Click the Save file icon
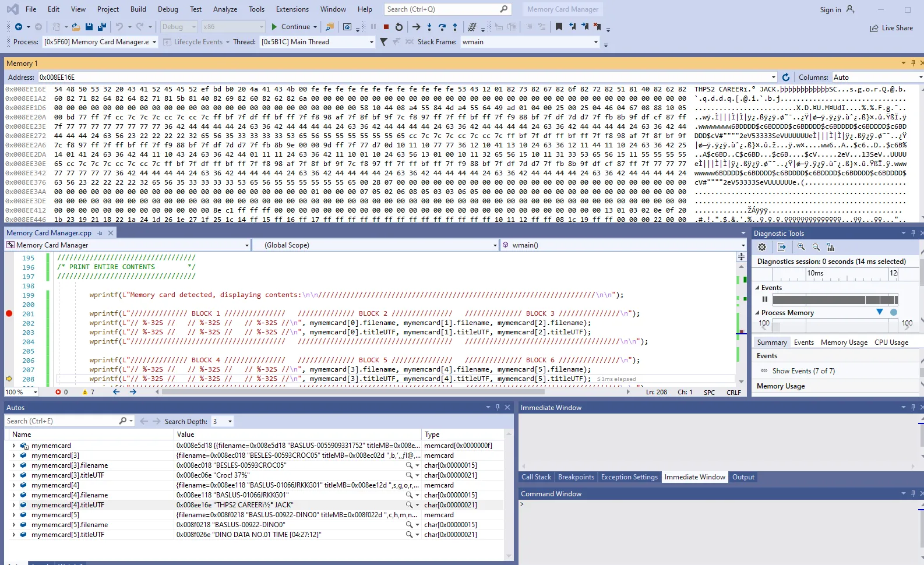Image resolution: width=924 pixels, height=565 pixels. point(89,27)
